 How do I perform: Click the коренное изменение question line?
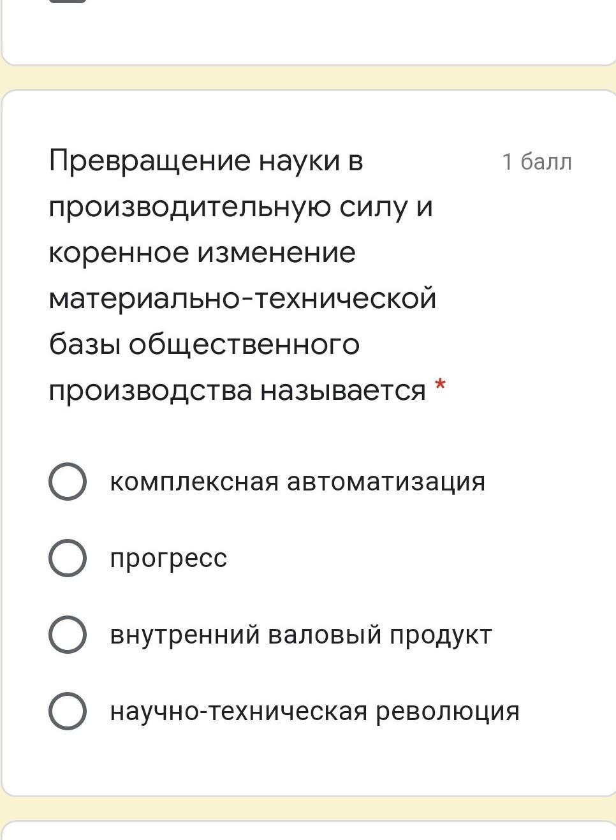(202, 253)
